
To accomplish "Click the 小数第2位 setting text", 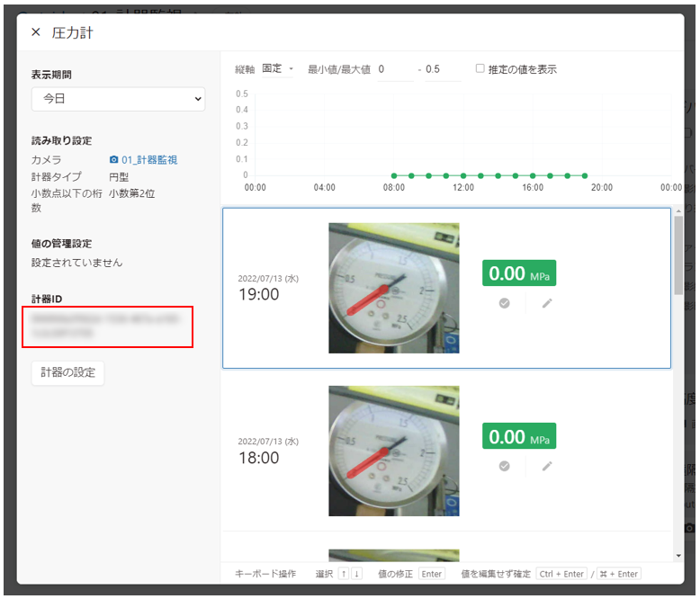I will pyautogui.click(x=132, y=193).
